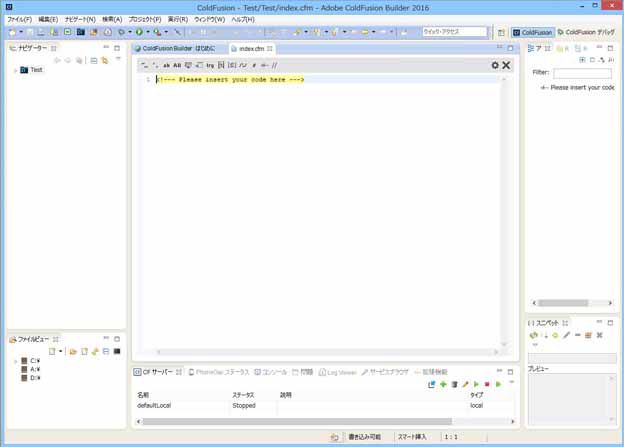
Task: Open the 実行(R) menu
Action: tap(177, 20)
